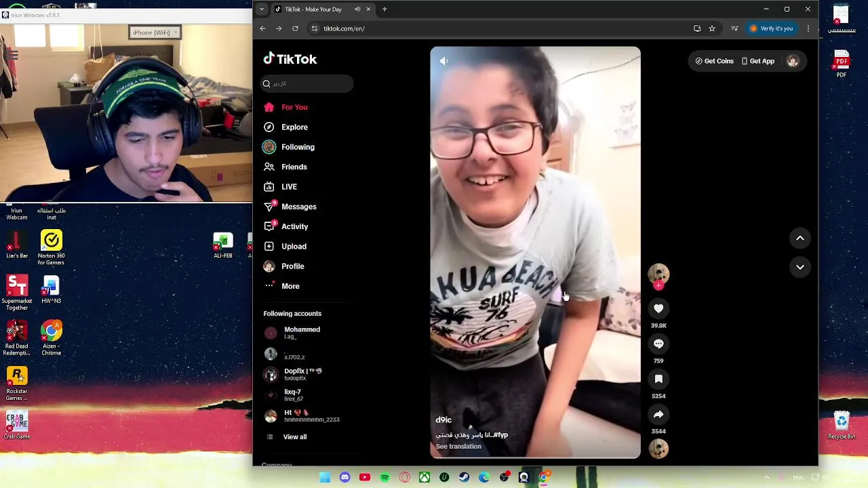
Task: Open Chrome media controls icon
Action: tap(734, 28)
